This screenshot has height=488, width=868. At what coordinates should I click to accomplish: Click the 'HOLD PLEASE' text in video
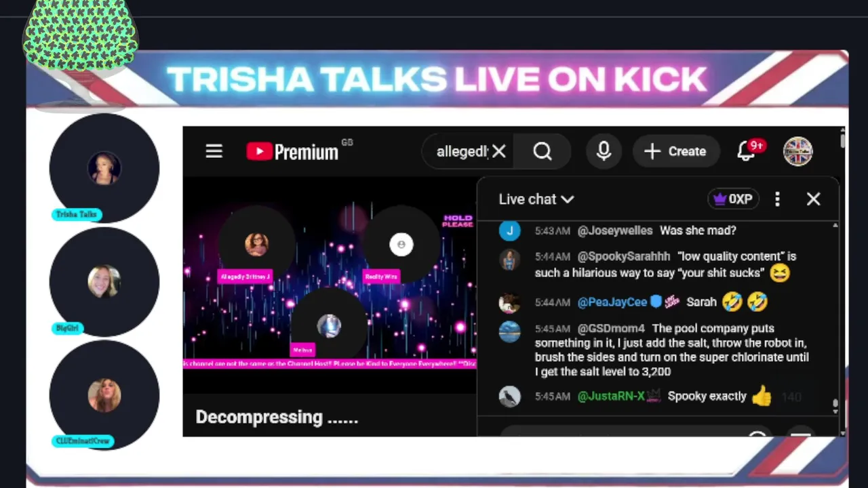coord(457,221)
